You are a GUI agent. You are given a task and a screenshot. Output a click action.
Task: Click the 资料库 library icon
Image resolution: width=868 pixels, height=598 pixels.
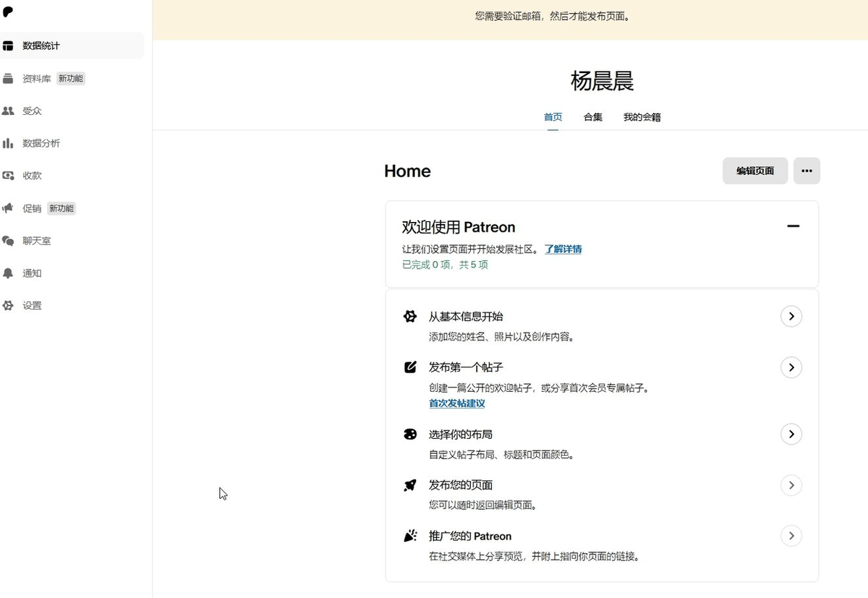[x=8, y=78]
